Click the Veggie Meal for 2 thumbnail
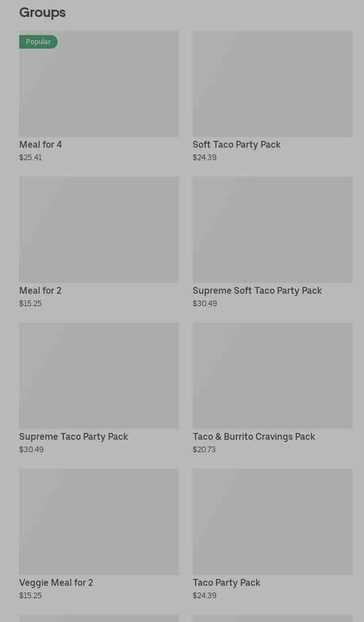Viewport: 364px width, 622px height. coord(99,522)
